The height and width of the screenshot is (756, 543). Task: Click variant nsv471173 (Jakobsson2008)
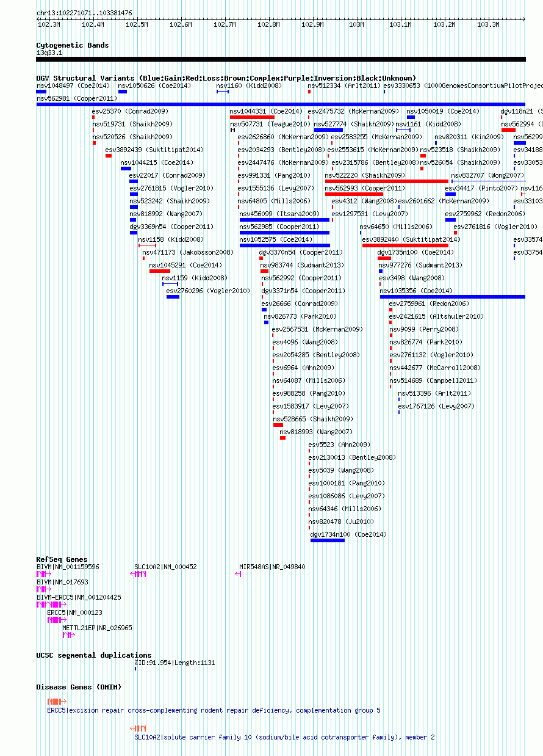pyautogui.click(x=144, y=258)
